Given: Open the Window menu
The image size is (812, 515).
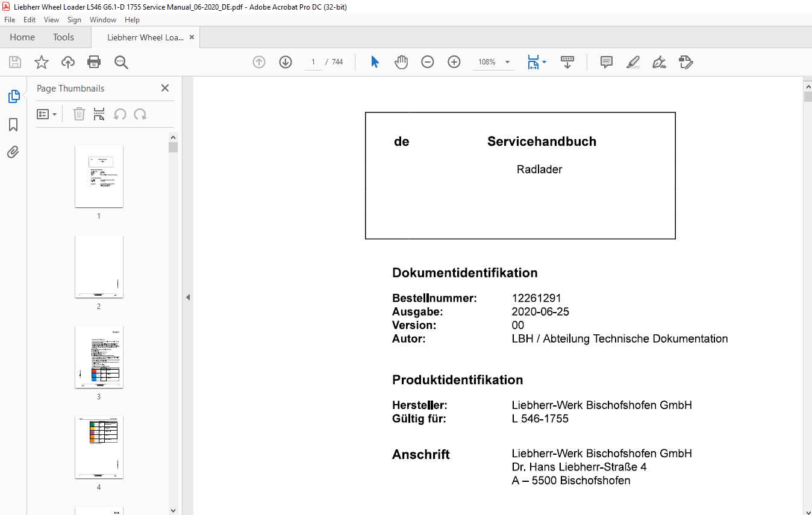Looking at the screenshot, I should [x=103, y=20].
